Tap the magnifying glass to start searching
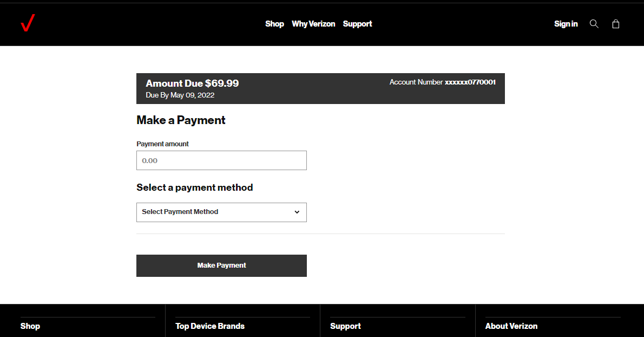This screenshot has height=337, width=644. pyautogui.click(x=594, y=23)
